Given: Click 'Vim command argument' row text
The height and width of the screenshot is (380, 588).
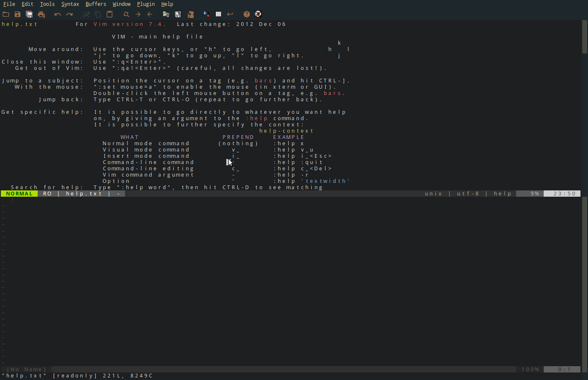Looking at the screenshot, I should click(x=148, y=175).
